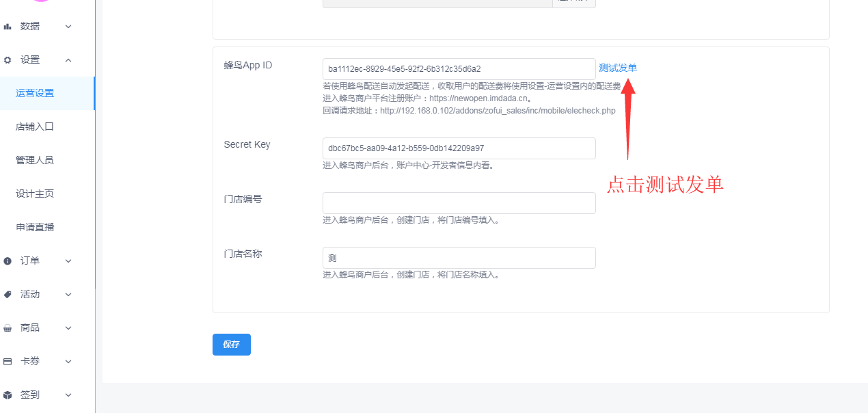Click the 门店名称 field label

click(243, 254)
